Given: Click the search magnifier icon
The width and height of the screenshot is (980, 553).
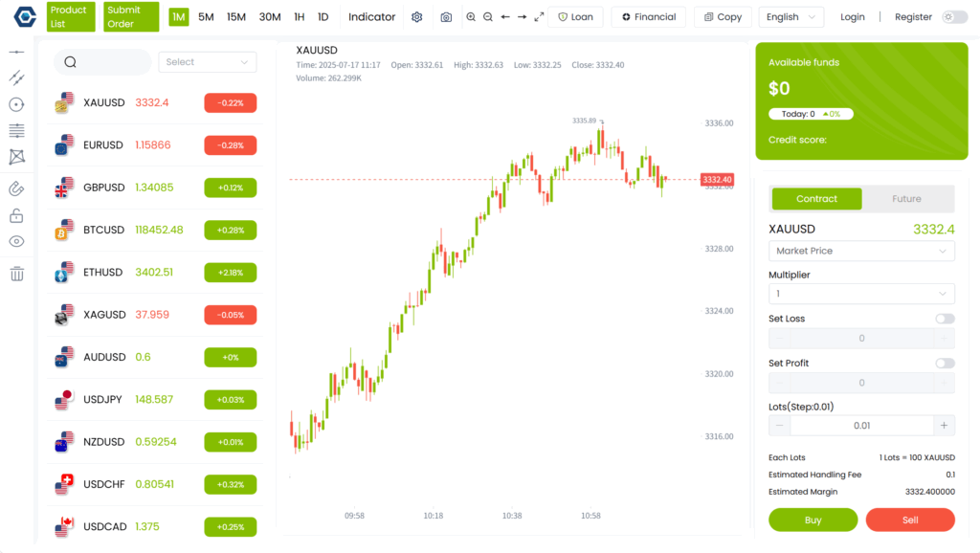Looking at the screenshot, I should [x=71, y=62].
